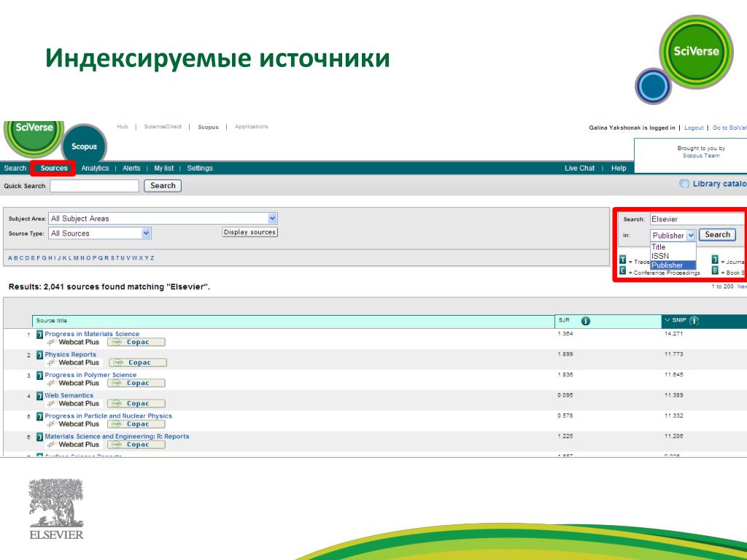
Task: Click the journal icon beside Progress in Polymer Science
Action: [40, 376]
